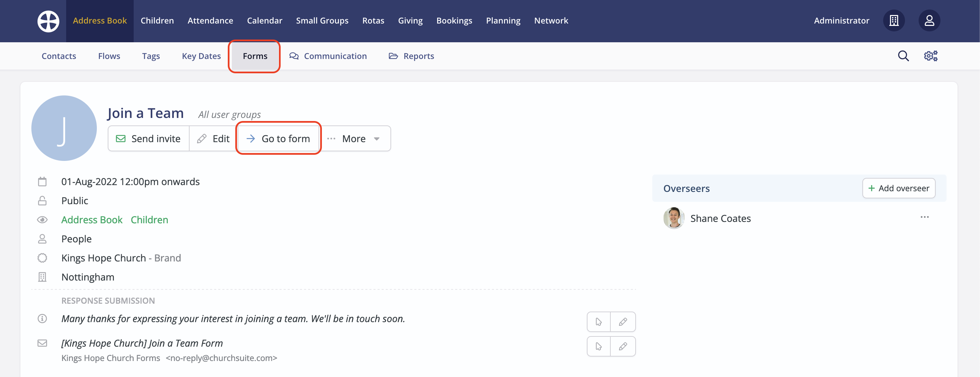Click Shane Coates profile photo

[674, 218]
